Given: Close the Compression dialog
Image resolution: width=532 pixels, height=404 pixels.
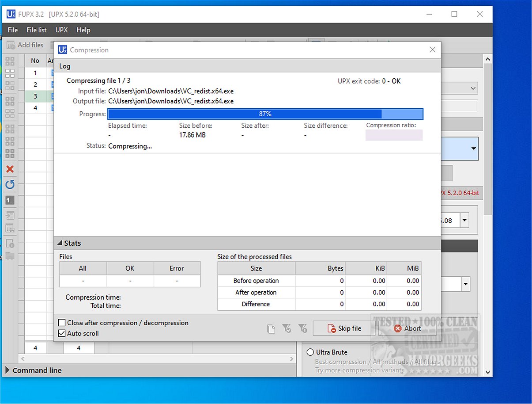Looking at the screenshot, I should (433, 50).
